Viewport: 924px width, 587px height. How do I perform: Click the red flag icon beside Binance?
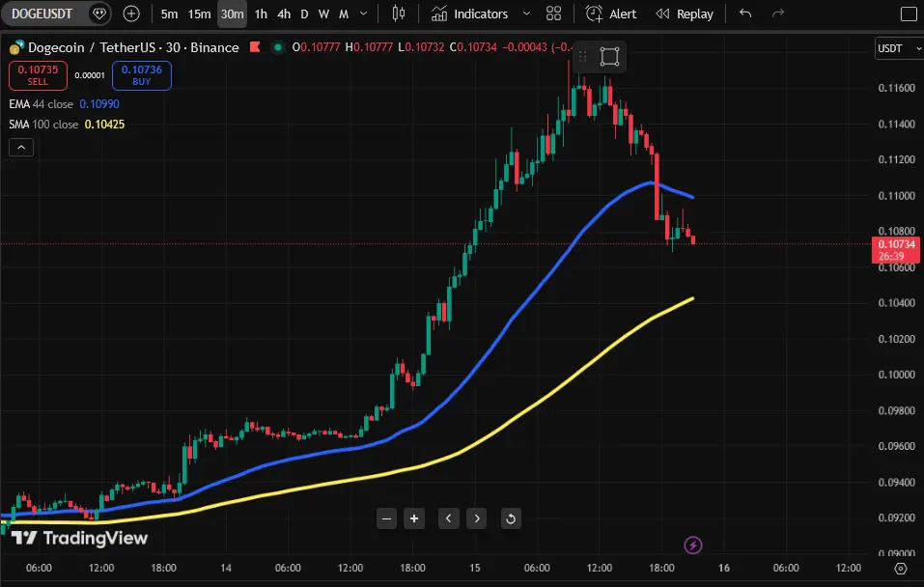pyautogui.click(x=255, y=46)
